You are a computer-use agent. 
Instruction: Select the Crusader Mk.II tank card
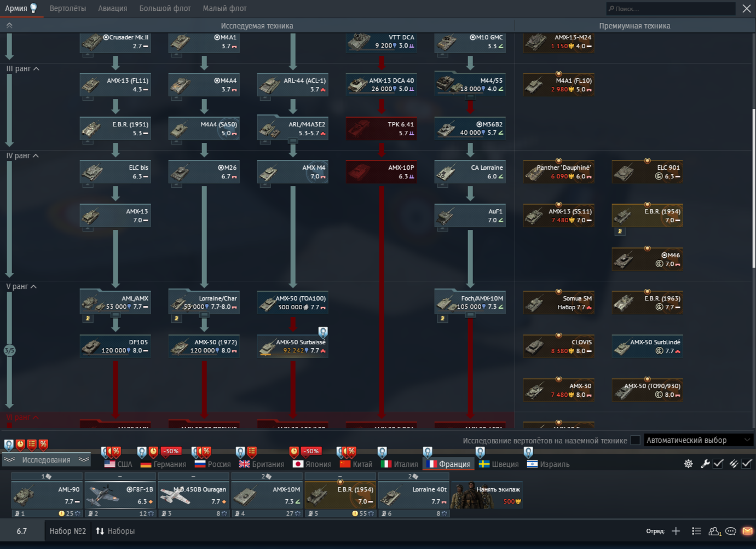click(x=116, y=42)
